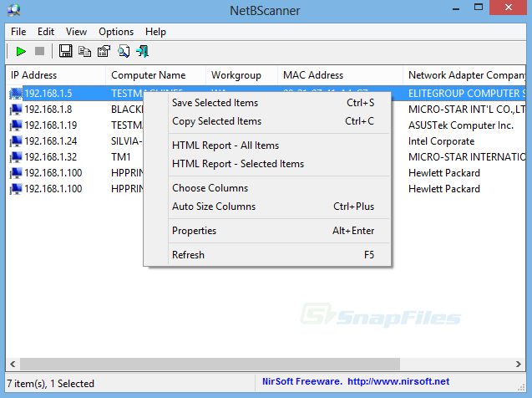The image size is (532, 398).
Task: Minimize the NetBScanner window
Action: 456,8
